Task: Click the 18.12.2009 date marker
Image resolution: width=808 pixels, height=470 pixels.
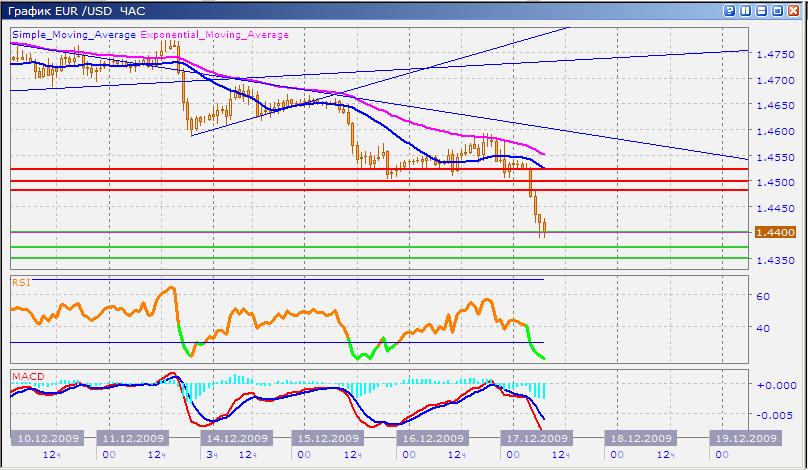Action: pyautogui.click(x=637, y=438)
